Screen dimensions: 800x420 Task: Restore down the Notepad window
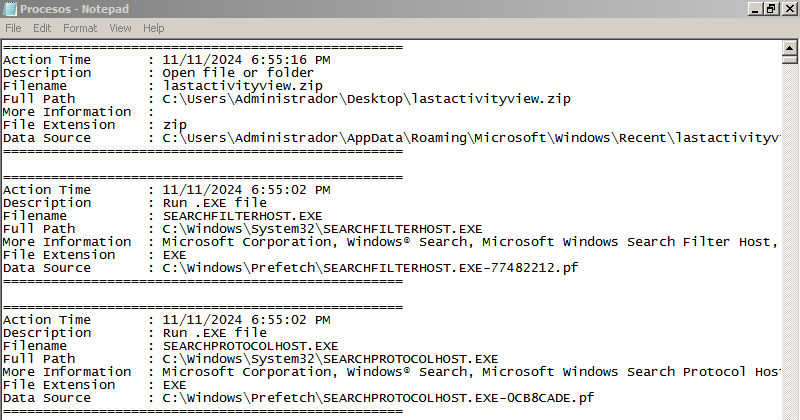(771, 9)
